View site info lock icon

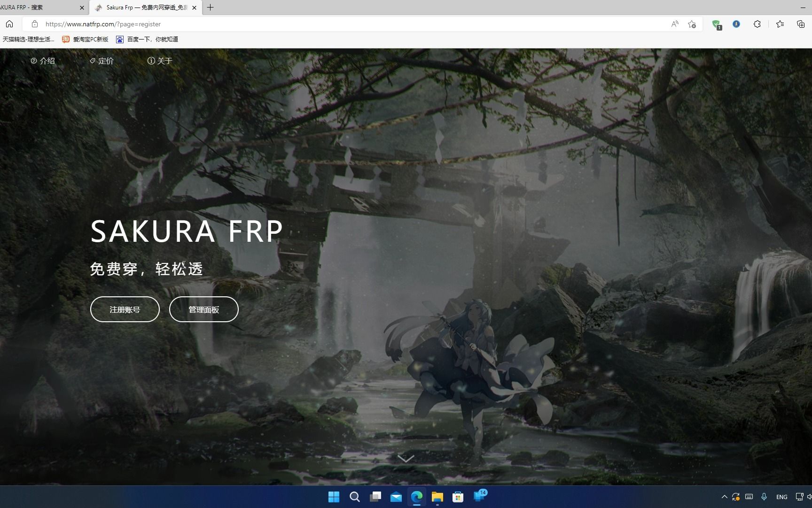coord(34,24)
